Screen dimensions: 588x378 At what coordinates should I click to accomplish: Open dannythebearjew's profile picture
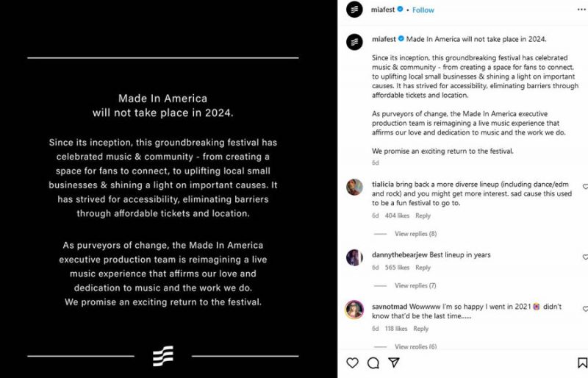click(354, 257)
